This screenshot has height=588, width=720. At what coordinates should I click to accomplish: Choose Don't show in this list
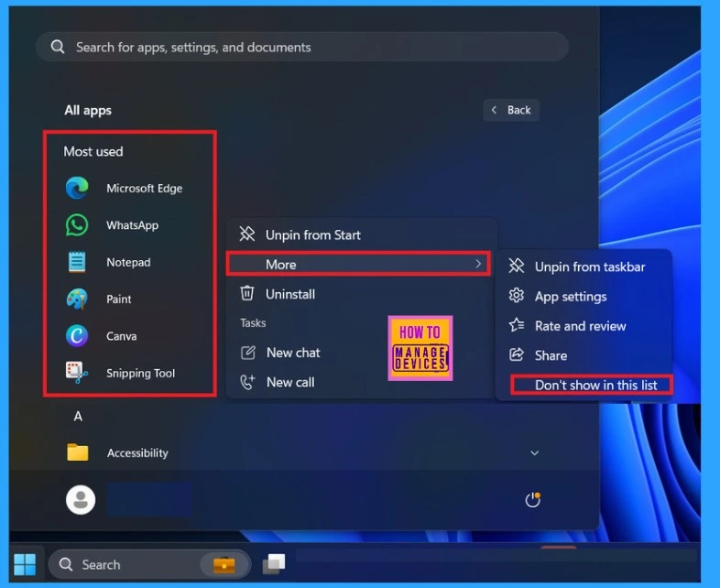click(592, 385)
